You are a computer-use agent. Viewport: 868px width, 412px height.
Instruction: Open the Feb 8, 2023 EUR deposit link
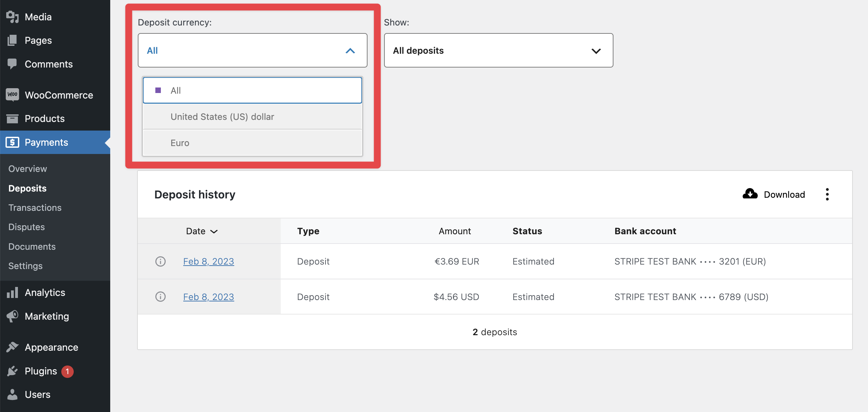pyautogui.click(x=208, y=261)
